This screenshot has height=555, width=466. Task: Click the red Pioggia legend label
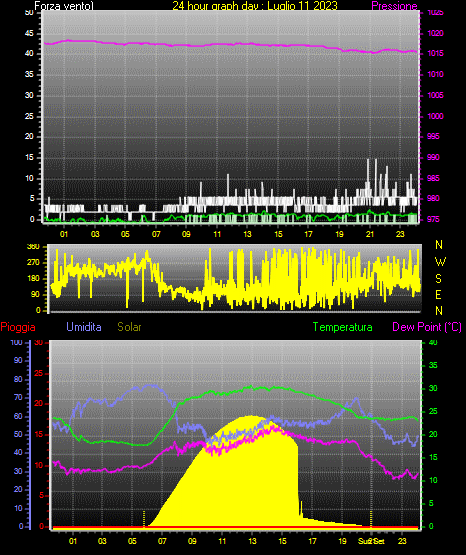pos(18,327)
